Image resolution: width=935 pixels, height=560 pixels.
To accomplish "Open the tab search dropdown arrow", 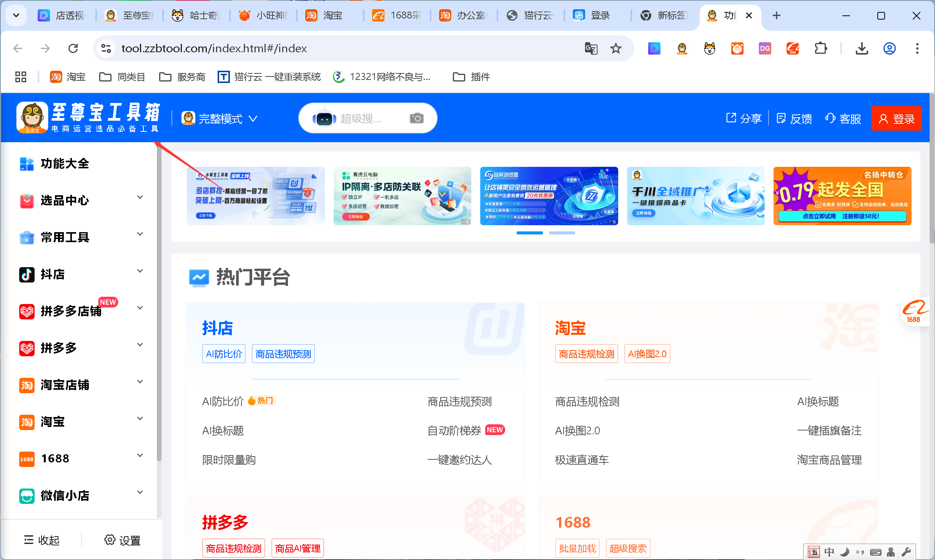I will (x=16, y=15).
